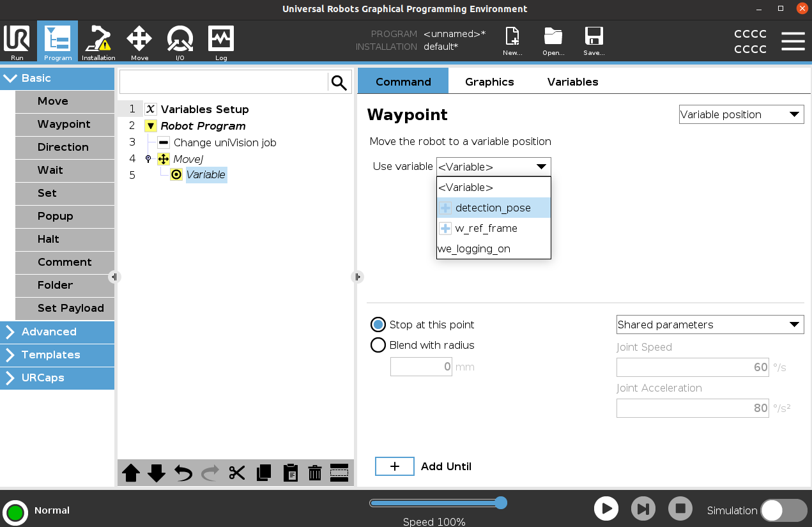Pick the <Variable> placeholder list entry
This screenshot has width=812, height=527.
[x=493, y=187]
